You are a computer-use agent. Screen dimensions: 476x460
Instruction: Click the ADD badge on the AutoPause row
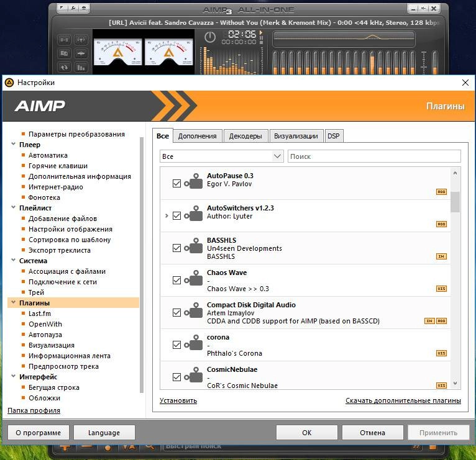pyautogui.click(x=441, y=192)
